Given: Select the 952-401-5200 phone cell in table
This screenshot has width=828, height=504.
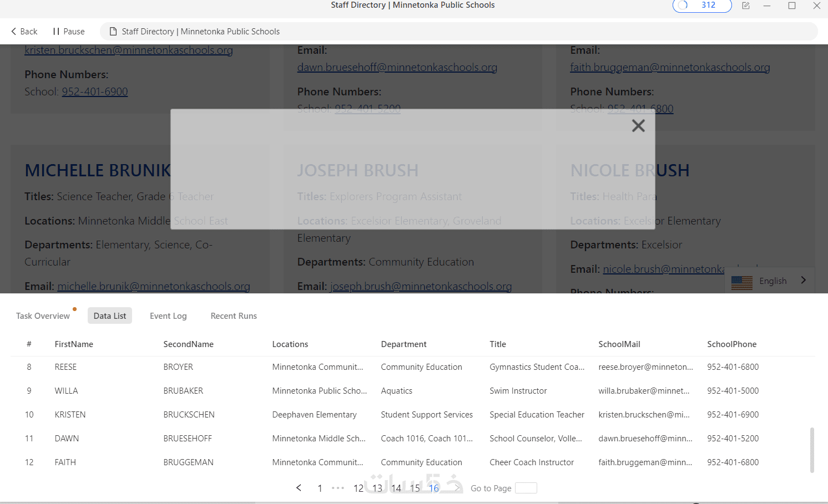Looking at the screenshot, I should click(x=733, y=439).
